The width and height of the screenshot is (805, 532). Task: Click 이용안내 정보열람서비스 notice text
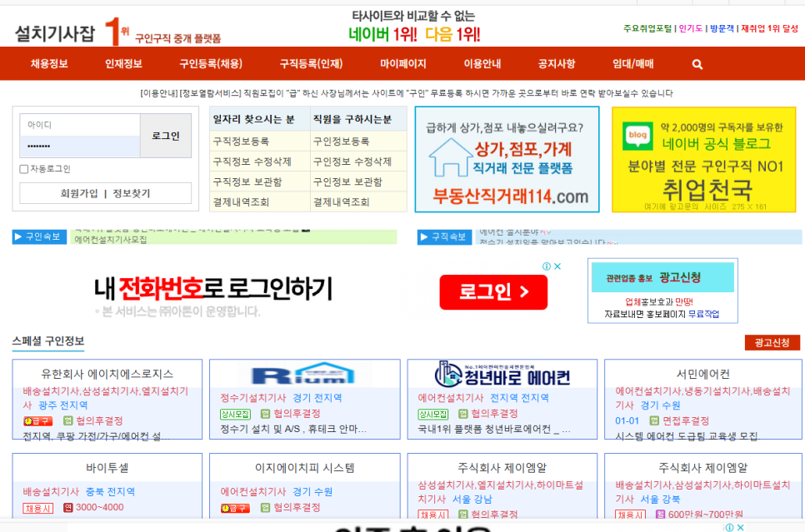(x=406, y=93)
